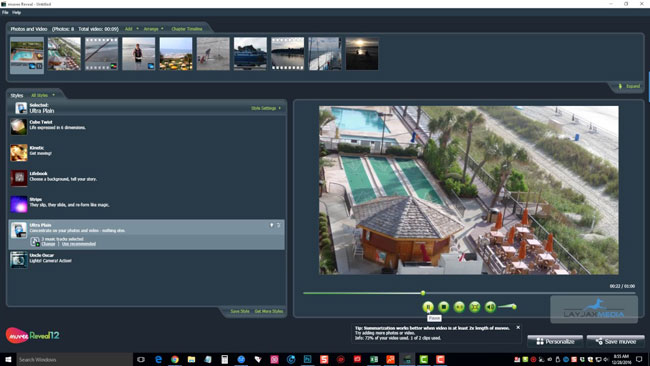Image resolution: width=650 pixels, height=366 pixels.
Task: Choose the Cube Twist style
Action: (x=147, y=127)
